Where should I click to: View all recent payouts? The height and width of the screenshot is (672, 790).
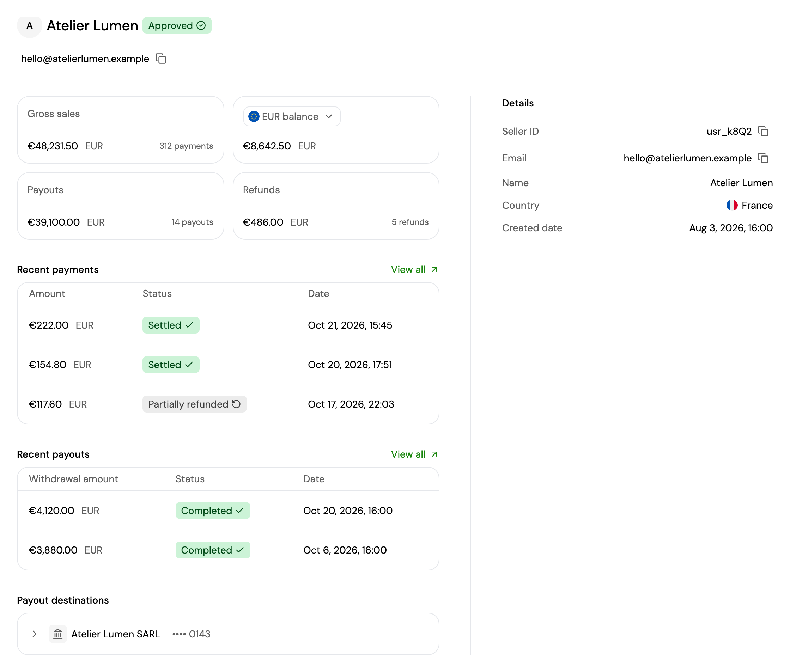[x=414, y=454]
